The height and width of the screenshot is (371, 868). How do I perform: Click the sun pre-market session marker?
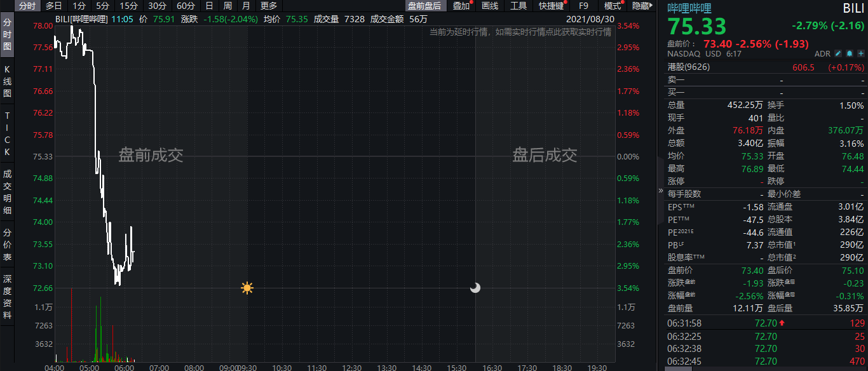tap(246, 288)
